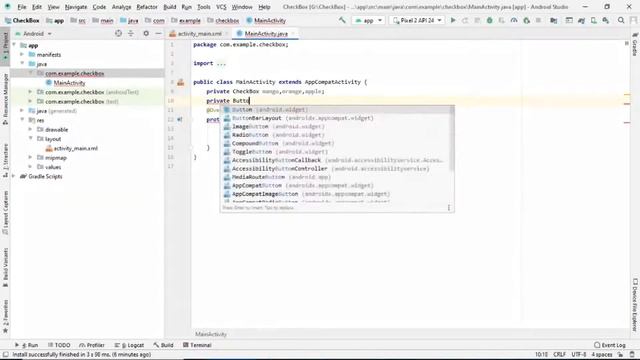
Task: Run the app with the green play button
Action: click(453, 20)
